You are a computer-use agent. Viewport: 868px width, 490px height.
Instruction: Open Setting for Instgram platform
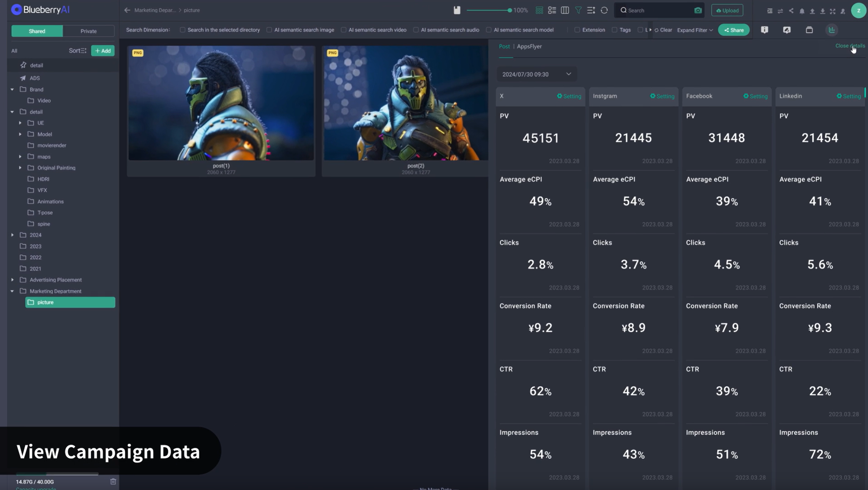[x=662, y=96]
